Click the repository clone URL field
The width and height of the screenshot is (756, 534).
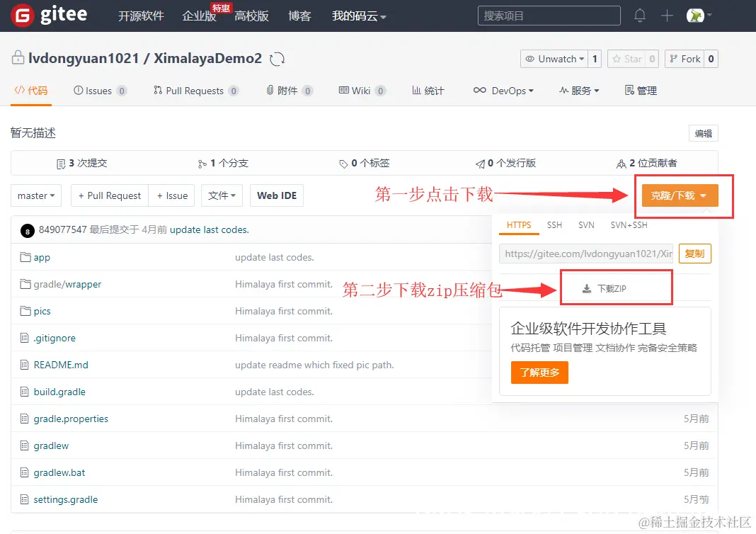tap(586, 254)
